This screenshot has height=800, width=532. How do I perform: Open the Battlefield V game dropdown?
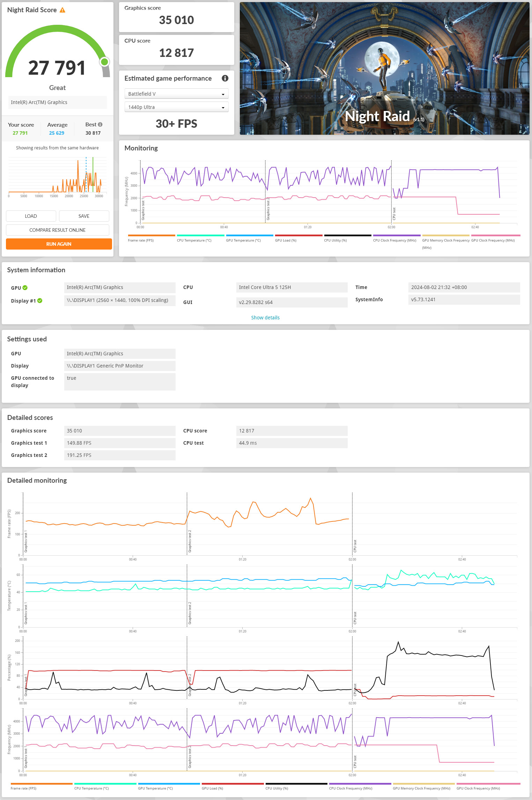coord(176,94)
